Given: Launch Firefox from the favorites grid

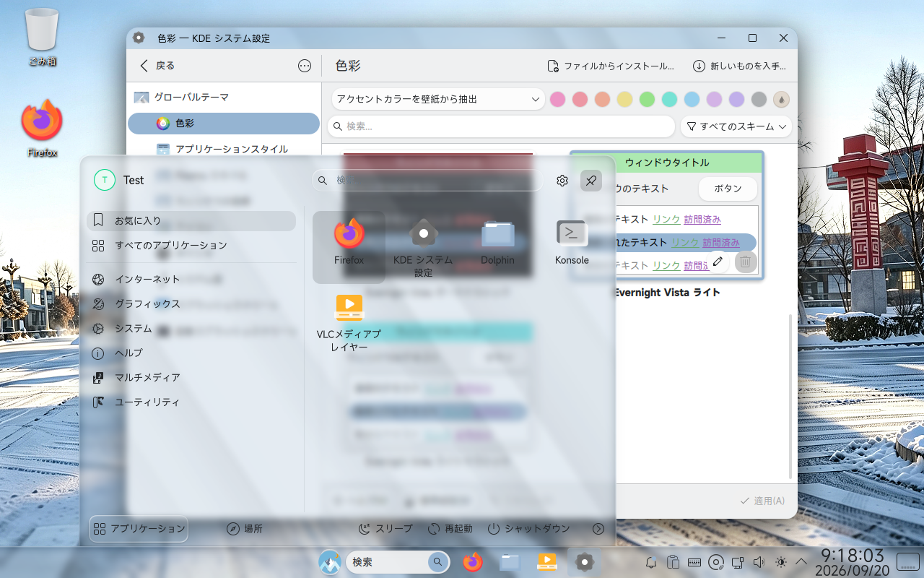Looking at the screenshot, I should 349,246.
